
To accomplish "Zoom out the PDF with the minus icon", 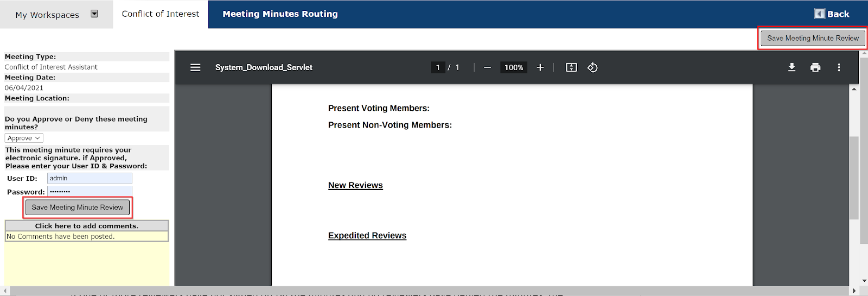I will 487,67.
